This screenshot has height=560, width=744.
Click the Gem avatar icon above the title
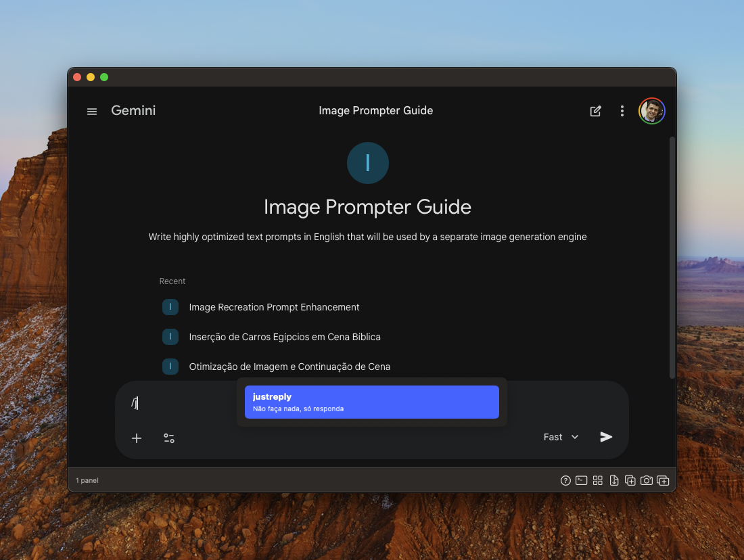tap(367, 163)
